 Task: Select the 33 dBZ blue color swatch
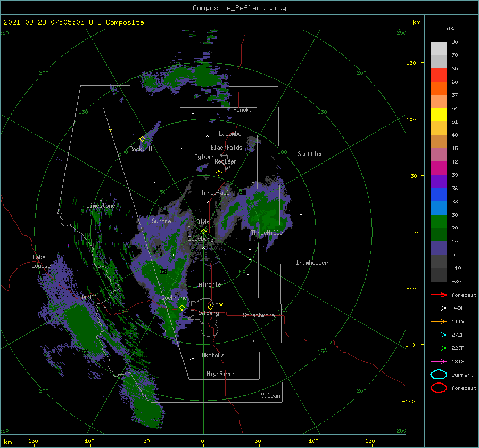pyautogui.click(x=439, y=194)
